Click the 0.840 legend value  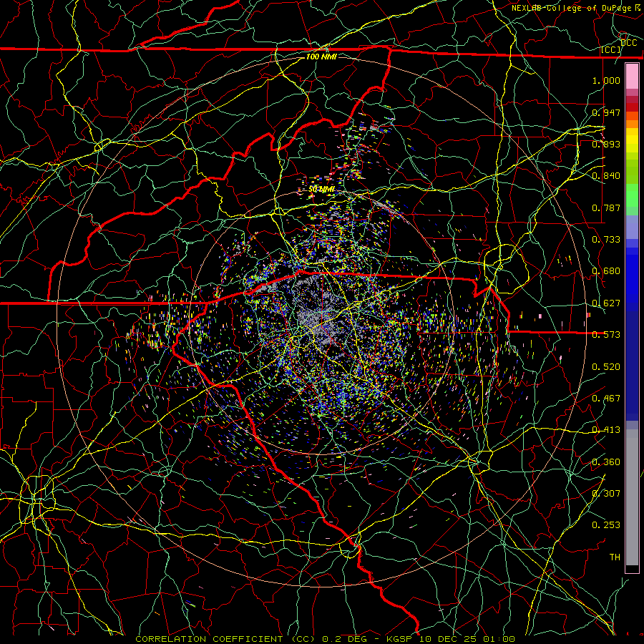coord(606,176)
